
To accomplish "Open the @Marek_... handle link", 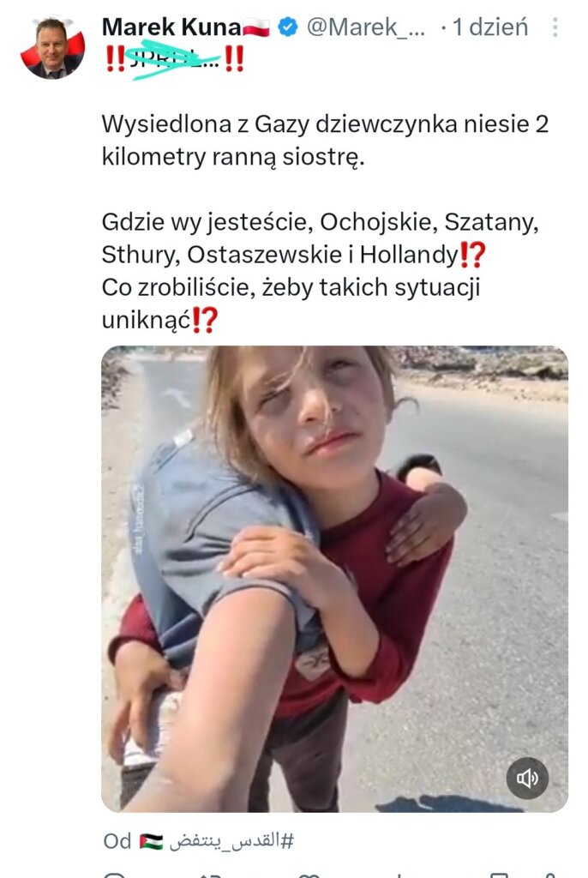I will (x=366, y=27).
